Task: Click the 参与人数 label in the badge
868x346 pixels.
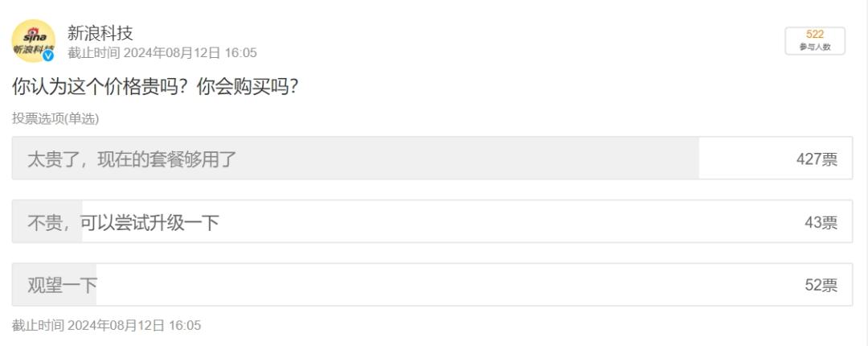Action: pyautogui.click(x=815, y=47)
